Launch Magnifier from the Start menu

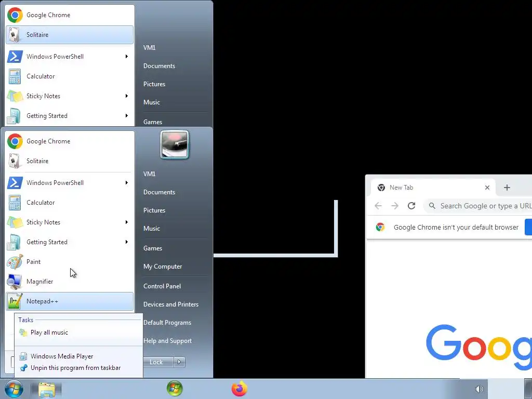(70, 281)
